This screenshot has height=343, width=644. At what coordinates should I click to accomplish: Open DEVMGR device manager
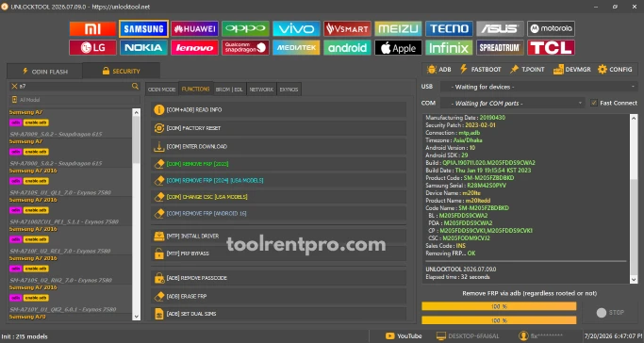point(572,70)
